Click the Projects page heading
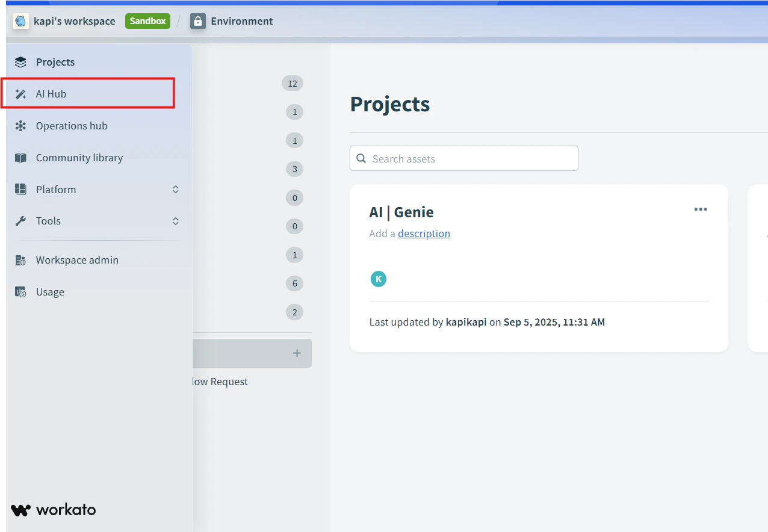The image size is (768, 532). pyautogui.click(x=390, y=104)
